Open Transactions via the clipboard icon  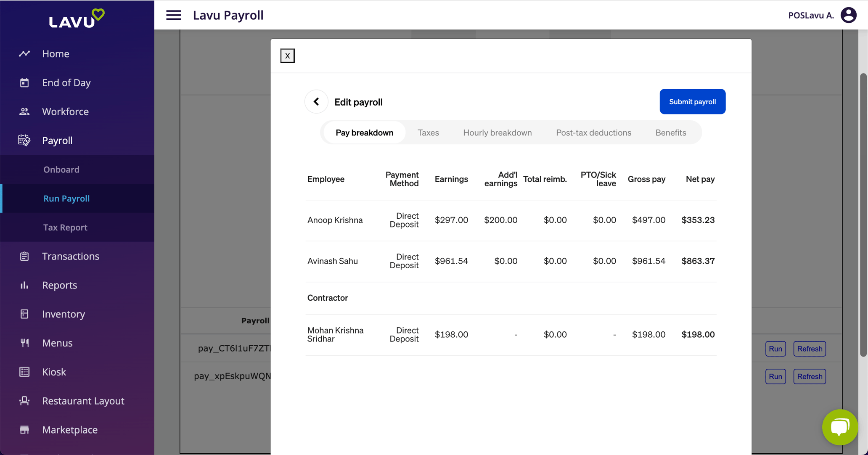click(x=24, y=256)
